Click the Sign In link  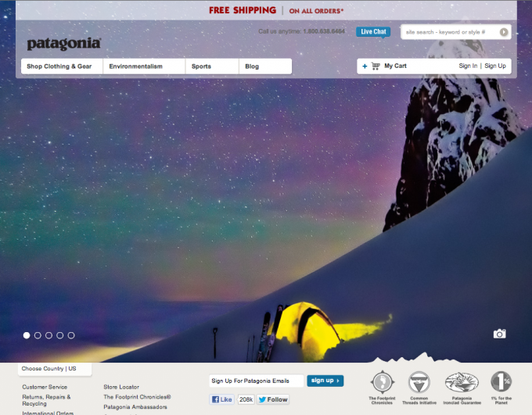point(468,66)
